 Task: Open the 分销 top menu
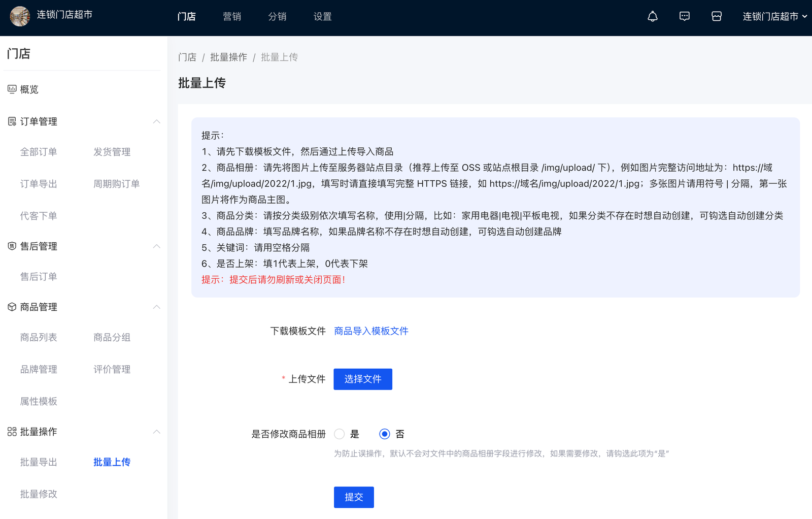(277, 17)
